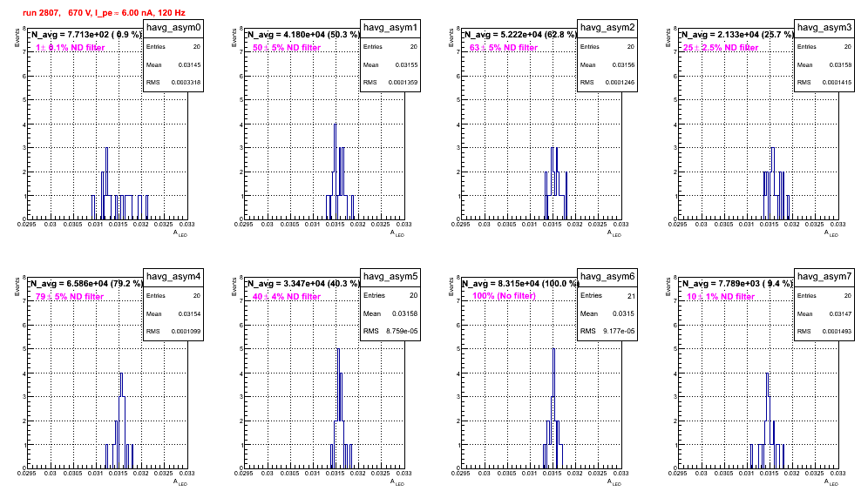Select the havg_asym3 stats box title
868x498 pixels.
click(824, 28)
